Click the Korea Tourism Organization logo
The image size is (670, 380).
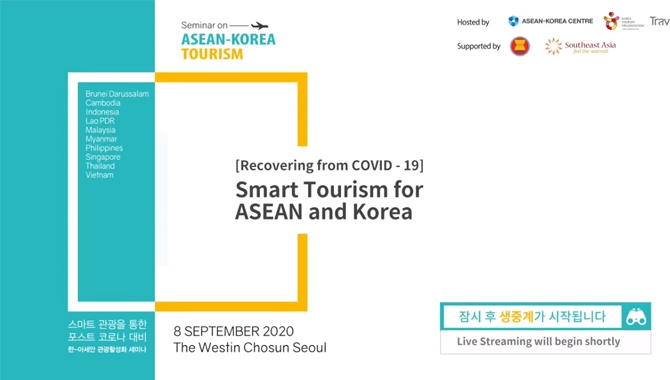pos(623,21)
